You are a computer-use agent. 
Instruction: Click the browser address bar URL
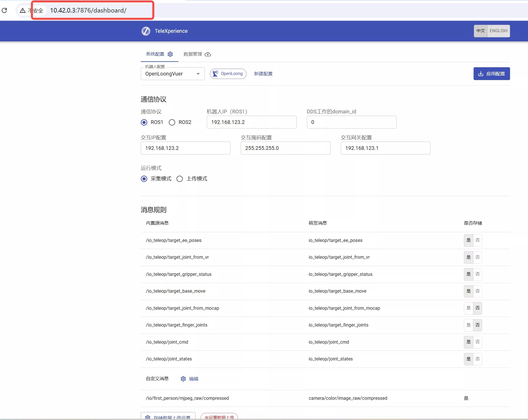click(x=88, y=11)
